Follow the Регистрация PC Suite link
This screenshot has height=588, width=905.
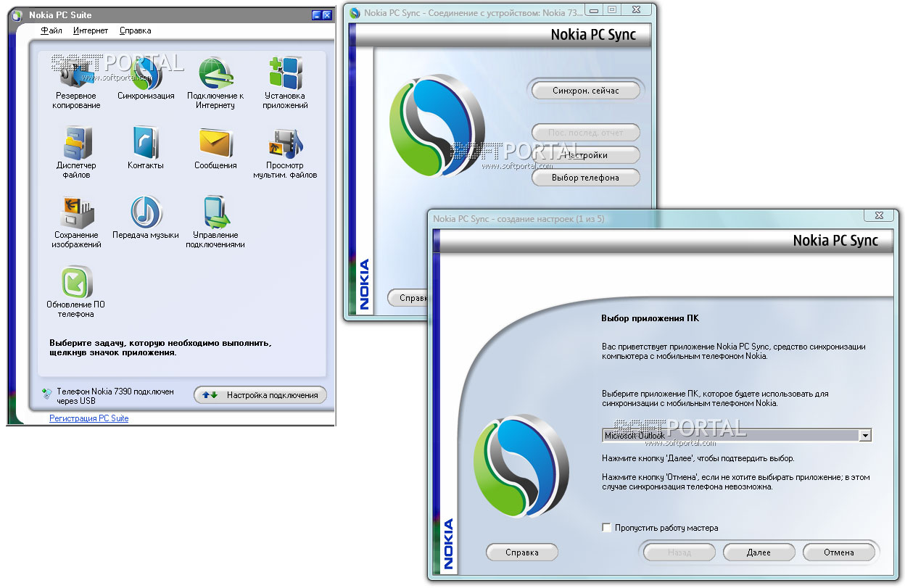coord(88,418)
